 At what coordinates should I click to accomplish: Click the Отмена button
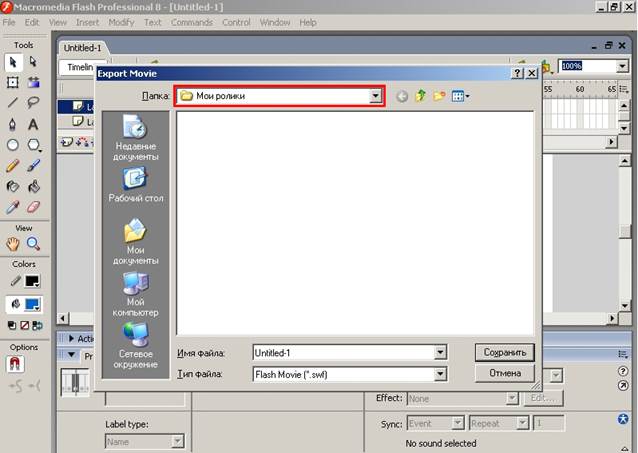505,373
